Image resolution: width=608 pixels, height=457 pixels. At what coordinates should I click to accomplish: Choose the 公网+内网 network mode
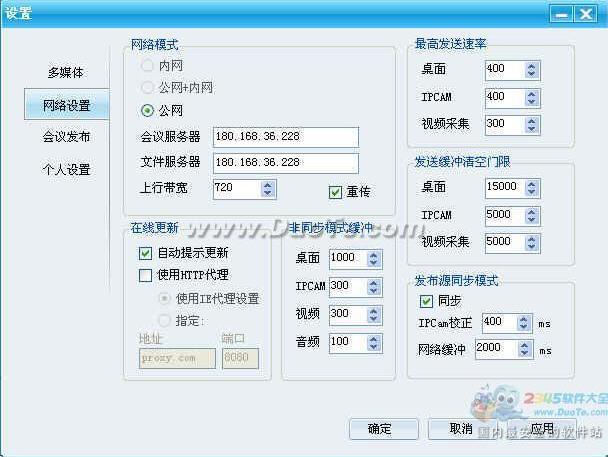(x=147, y=88)
